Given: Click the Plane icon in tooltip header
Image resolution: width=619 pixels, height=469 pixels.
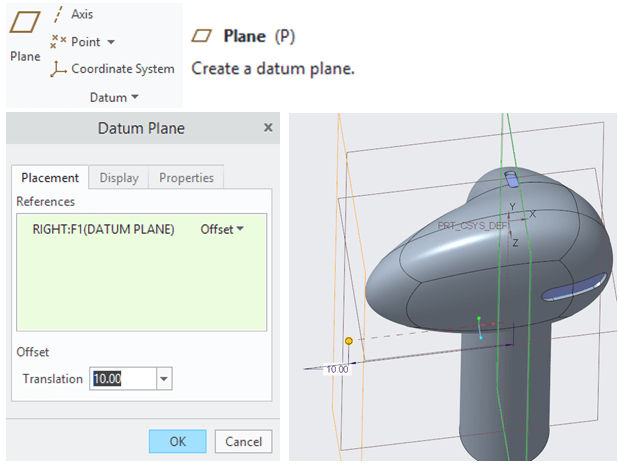Looking at the screenshot, I should click(x=203, y=36).
